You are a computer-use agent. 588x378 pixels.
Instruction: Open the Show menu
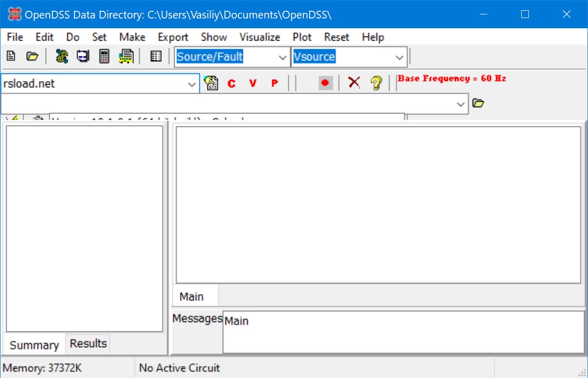pos(214,37)
